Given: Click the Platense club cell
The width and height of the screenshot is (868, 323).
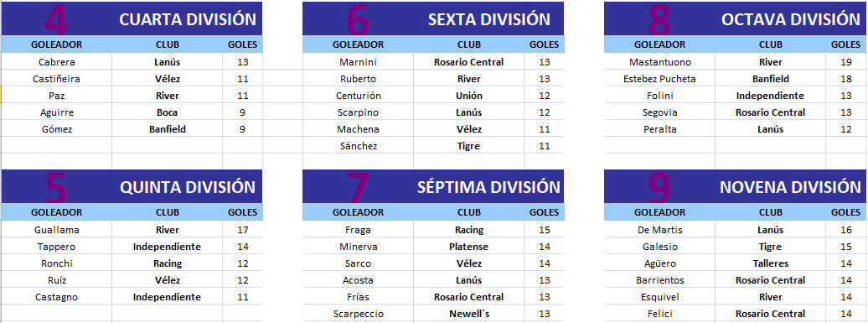Looking at the screenshot, I should 469,247.
